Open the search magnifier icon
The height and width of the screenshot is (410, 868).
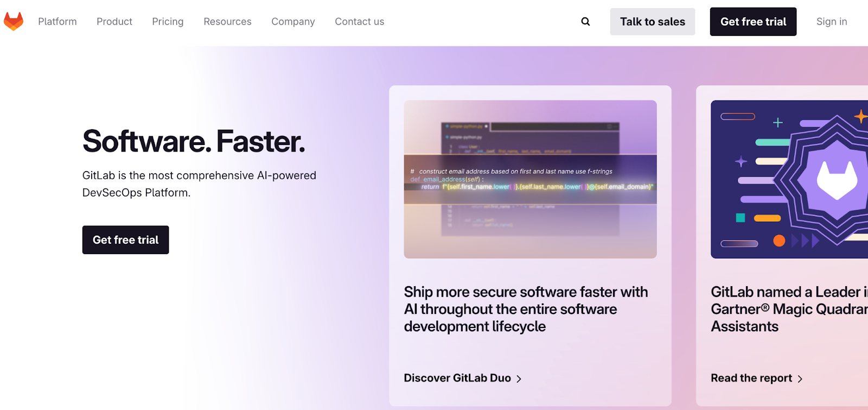click(585, 22)
